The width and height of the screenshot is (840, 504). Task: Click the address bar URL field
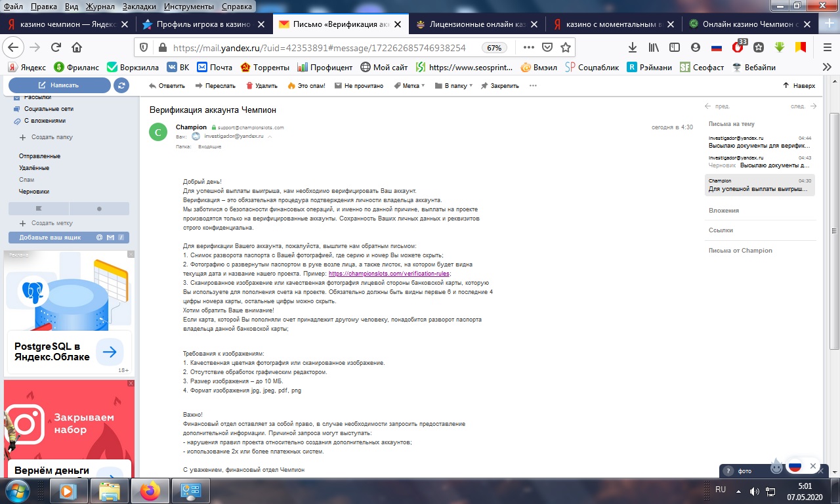(320, 47)
